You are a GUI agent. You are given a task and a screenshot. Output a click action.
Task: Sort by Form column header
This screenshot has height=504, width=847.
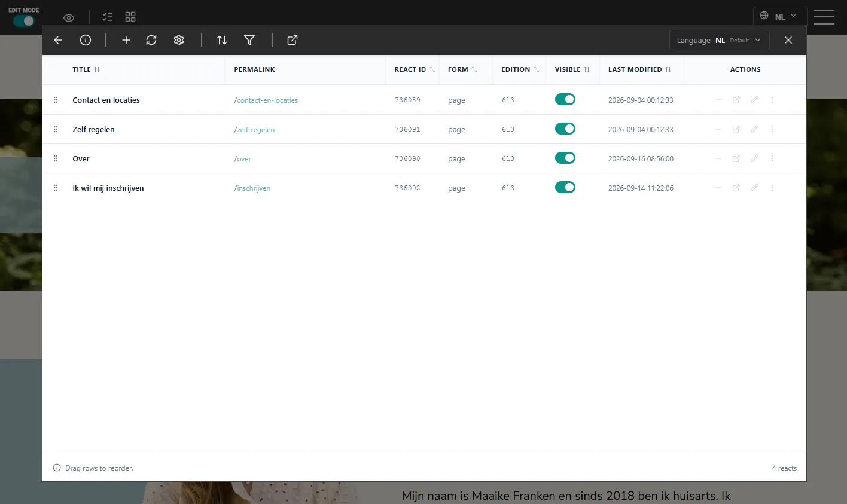(x=462, y=69)
